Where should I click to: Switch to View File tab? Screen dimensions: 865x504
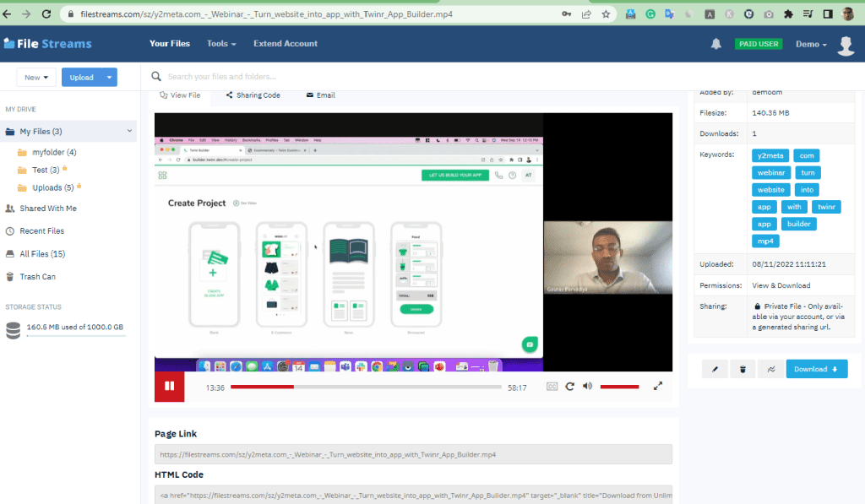(180, 95)
